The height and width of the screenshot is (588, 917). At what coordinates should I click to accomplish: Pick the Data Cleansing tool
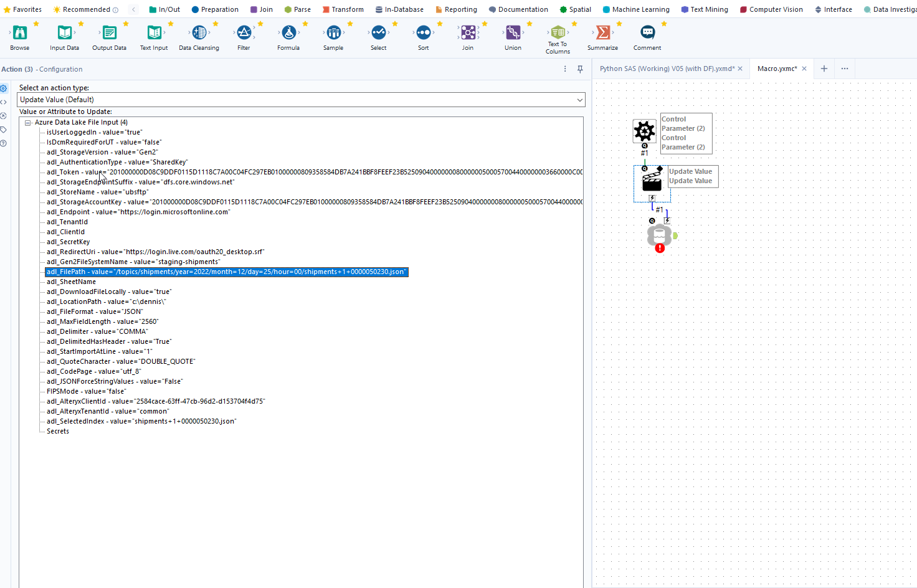click(x=199, y=33)
